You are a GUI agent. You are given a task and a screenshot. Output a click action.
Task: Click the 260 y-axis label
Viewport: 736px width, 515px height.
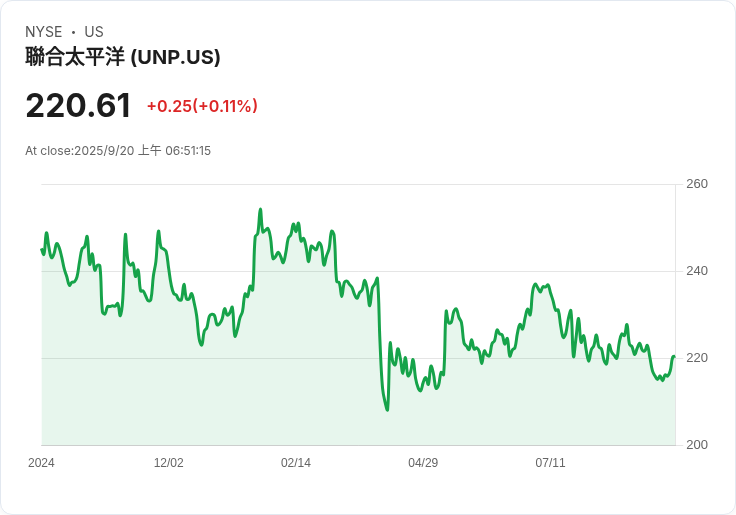[x=697, y=184]
